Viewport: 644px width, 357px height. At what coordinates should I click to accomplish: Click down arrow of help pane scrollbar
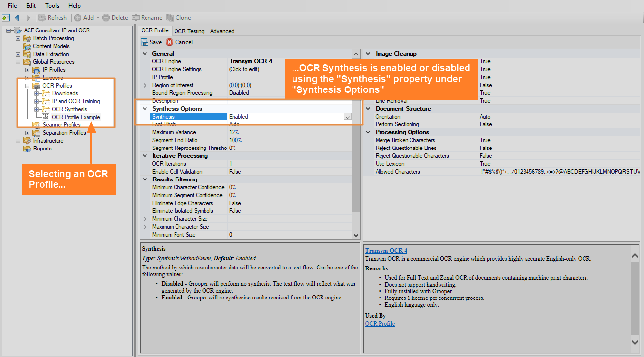click(x=635, y=342)
